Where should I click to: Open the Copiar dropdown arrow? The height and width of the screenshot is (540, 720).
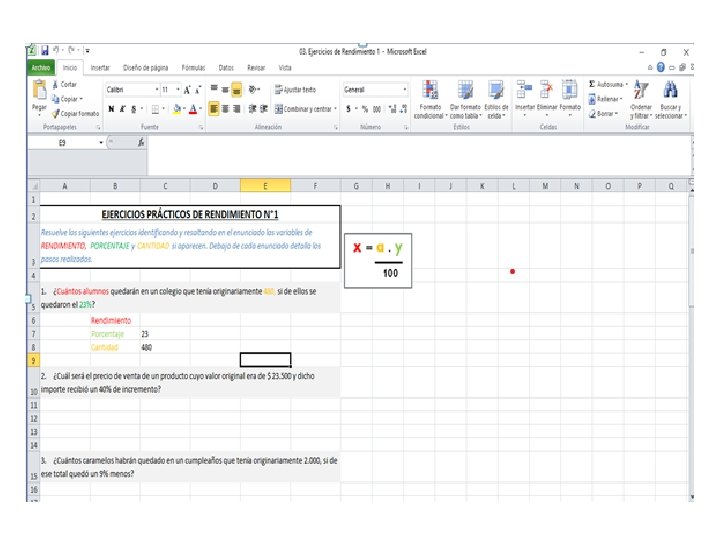coord(81,99)
